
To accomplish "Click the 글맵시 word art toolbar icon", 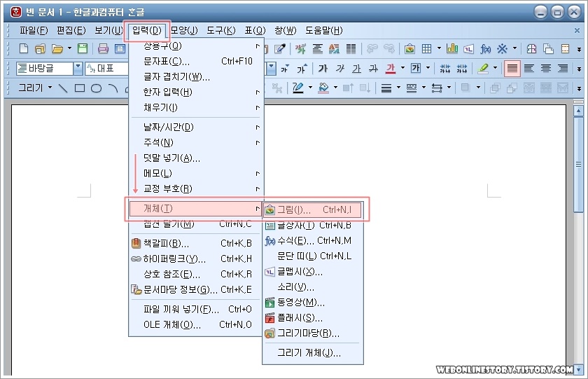I will [469, 48].
